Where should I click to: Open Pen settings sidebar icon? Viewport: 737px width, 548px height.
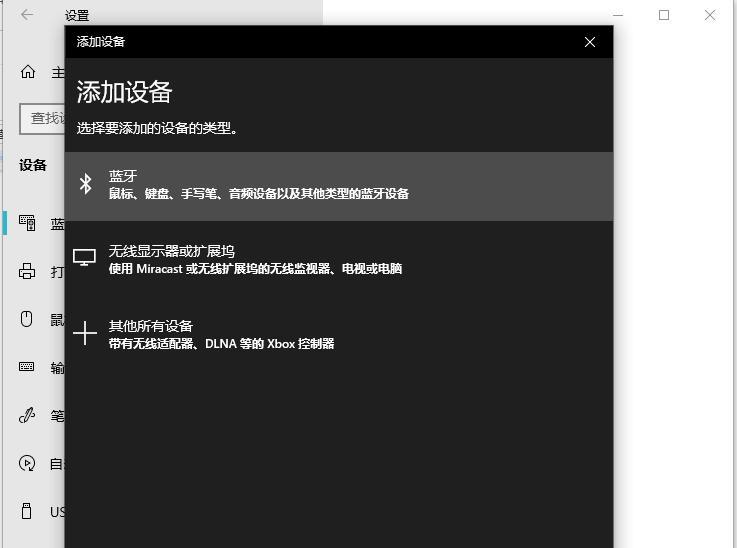pos(27,415)
